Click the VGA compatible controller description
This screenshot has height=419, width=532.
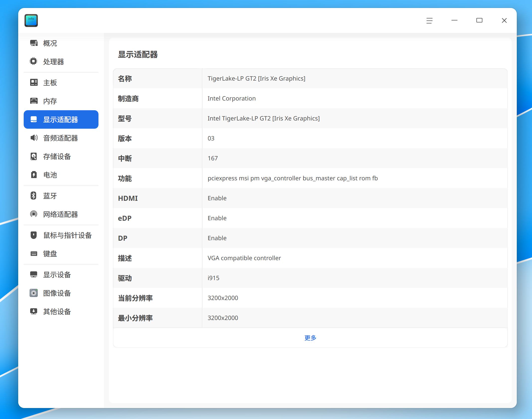coord(244,258)
